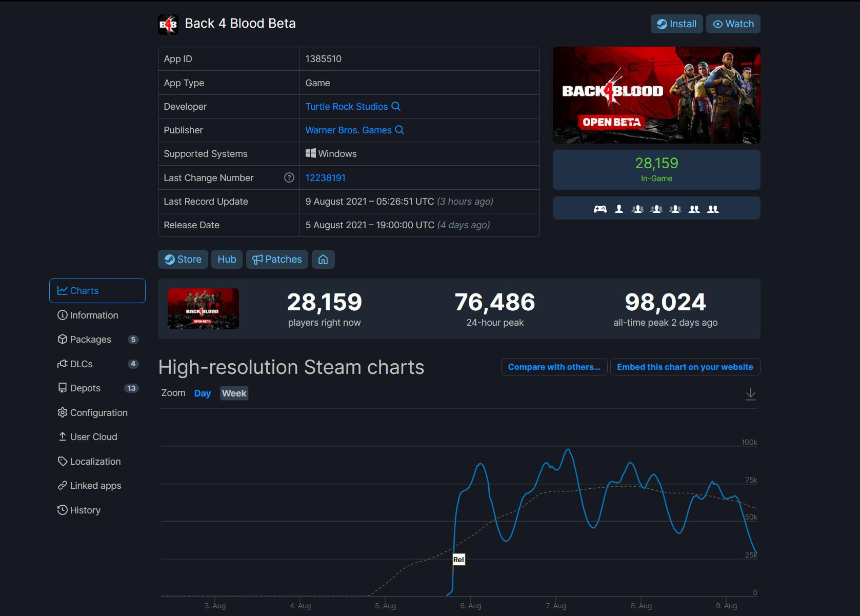Click the single-player category icon

pos(619,209)
